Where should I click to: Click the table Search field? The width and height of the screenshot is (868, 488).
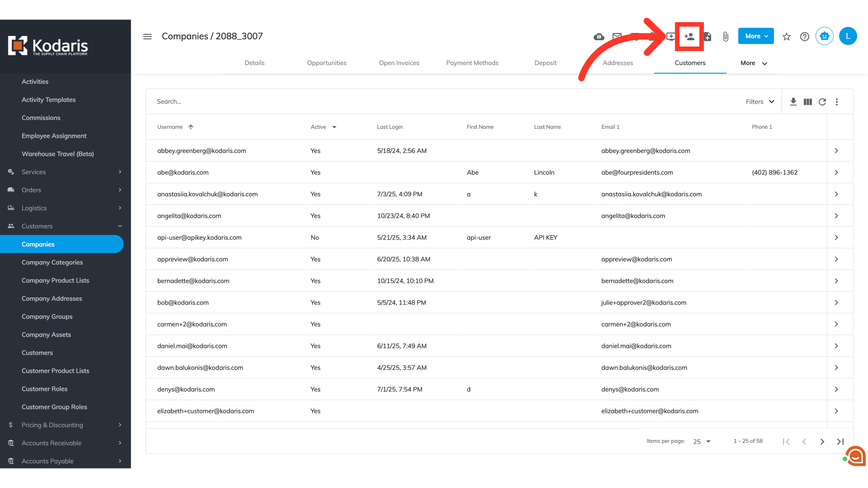(x=407, y=102)
